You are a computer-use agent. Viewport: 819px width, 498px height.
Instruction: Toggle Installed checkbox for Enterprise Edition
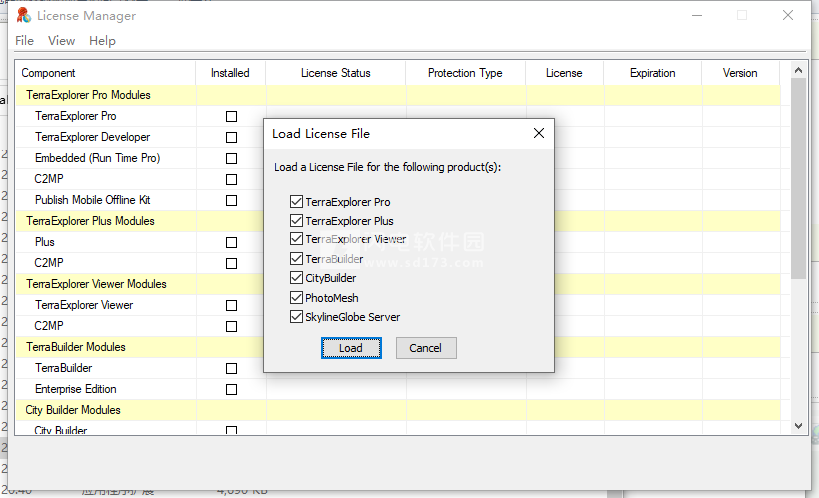pos(231,389)
